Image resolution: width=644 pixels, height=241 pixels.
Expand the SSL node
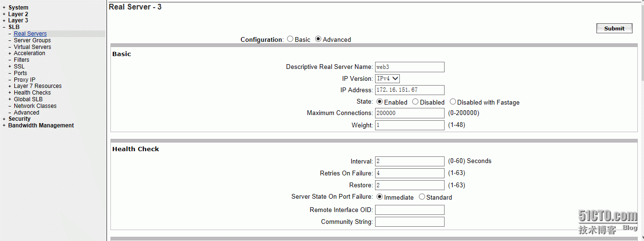[10, 67]
